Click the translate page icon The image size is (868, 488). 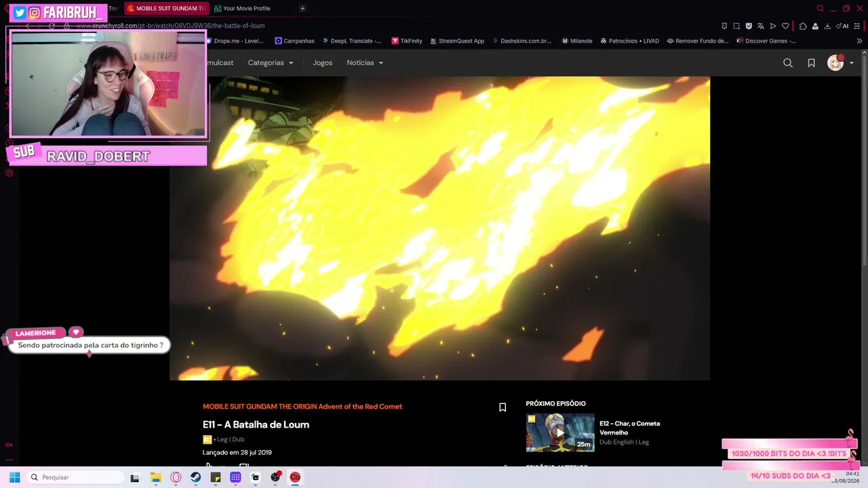click(761, 26)
